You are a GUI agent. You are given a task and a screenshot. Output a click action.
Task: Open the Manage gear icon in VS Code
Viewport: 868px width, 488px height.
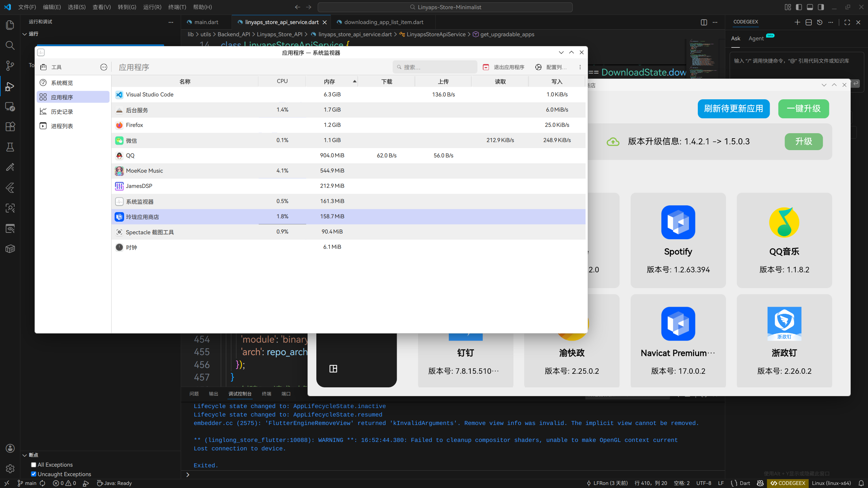(x=10, y=469)
